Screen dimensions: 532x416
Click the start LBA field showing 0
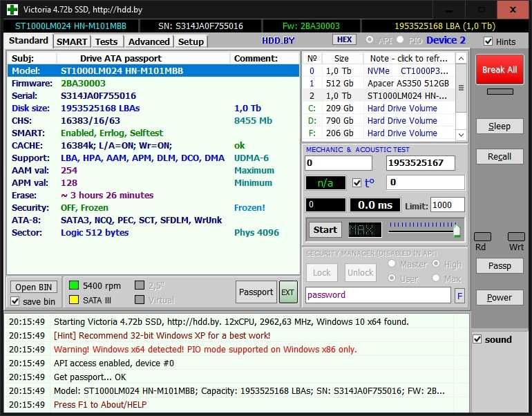point(339,163)
